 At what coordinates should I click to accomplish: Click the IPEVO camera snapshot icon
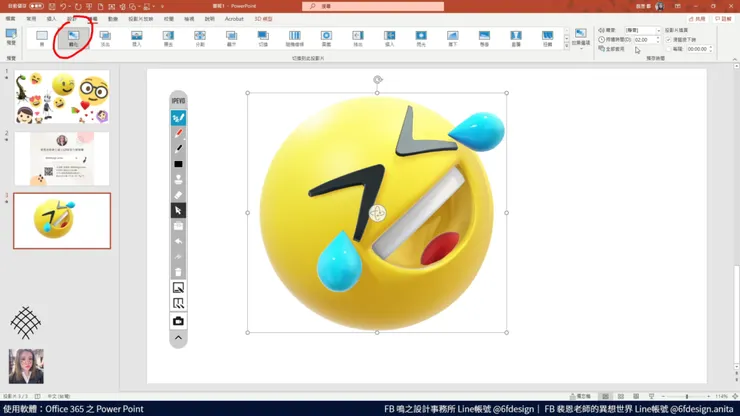[x=178, y=321]
